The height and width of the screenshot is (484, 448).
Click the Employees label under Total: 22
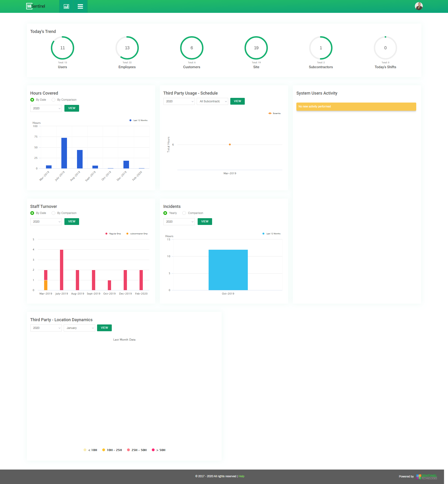[x=127, y=67]
